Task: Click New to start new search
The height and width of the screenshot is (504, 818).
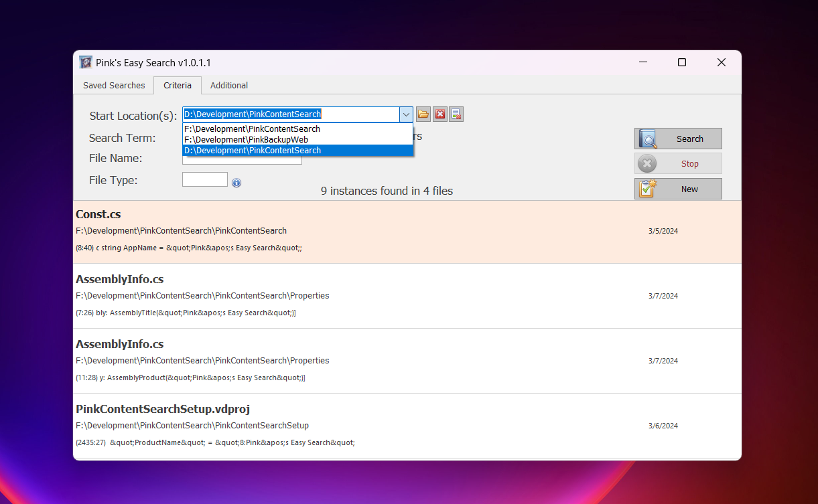Action: [x=678, y=189]
